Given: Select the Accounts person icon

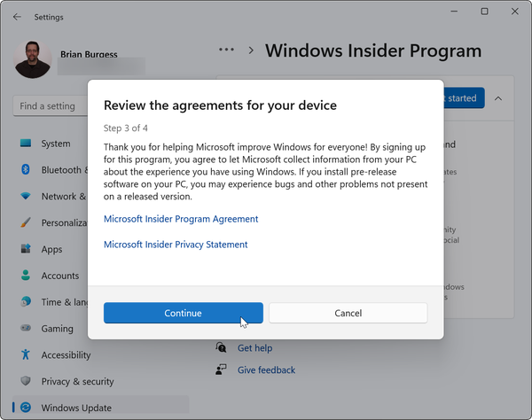Looking at the screenshot, I should (x=26, y=276).
